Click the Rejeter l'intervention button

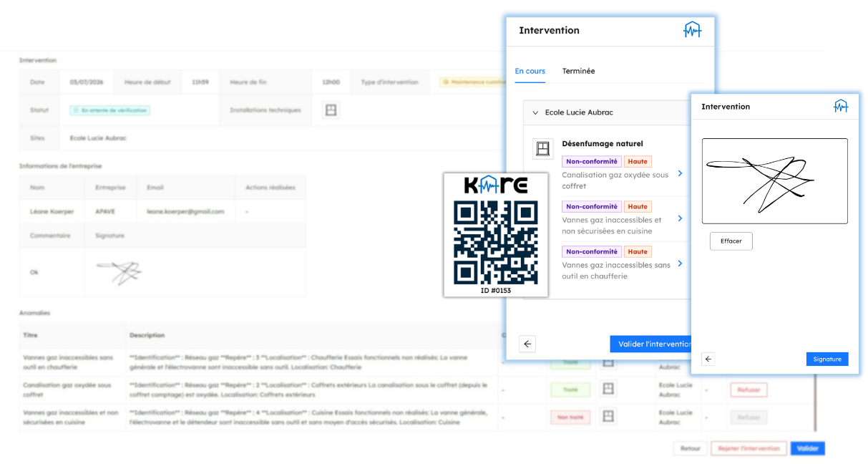748,448
